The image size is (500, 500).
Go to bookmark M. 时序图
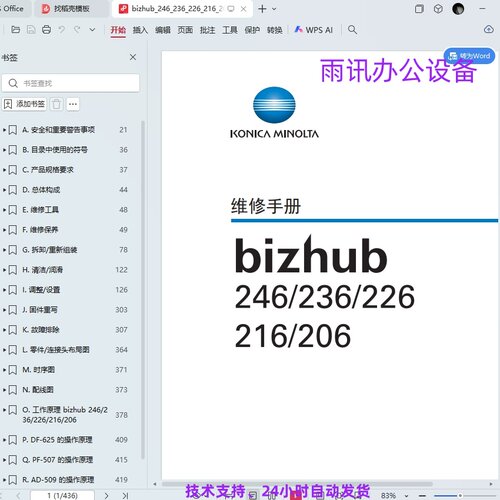(38, 370)
